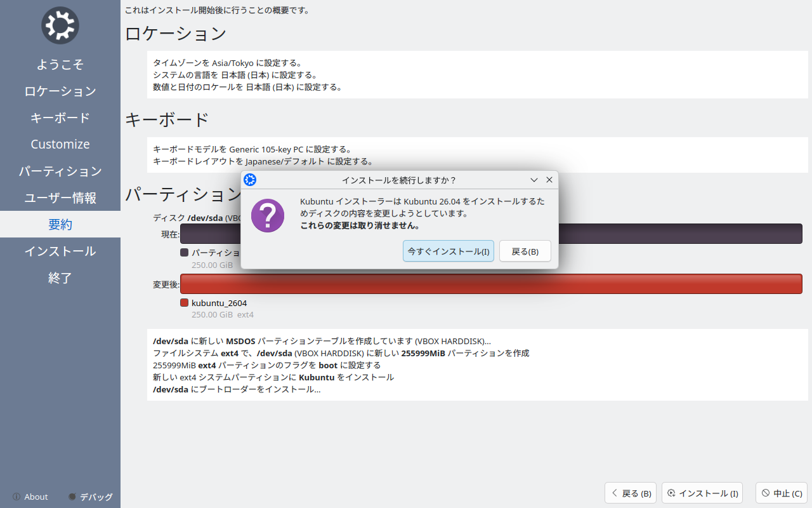812x508 pixels.
Task: Click the bottom インストール (I) button
Action: point(702,493)
